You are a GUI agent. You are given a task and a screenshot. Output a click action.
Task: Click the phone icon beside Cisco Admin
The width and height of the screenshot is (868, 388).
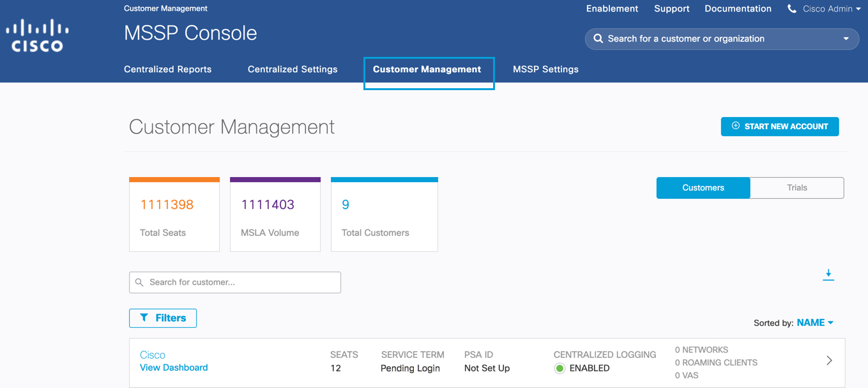pyautogui.click(x=792, y=9)
